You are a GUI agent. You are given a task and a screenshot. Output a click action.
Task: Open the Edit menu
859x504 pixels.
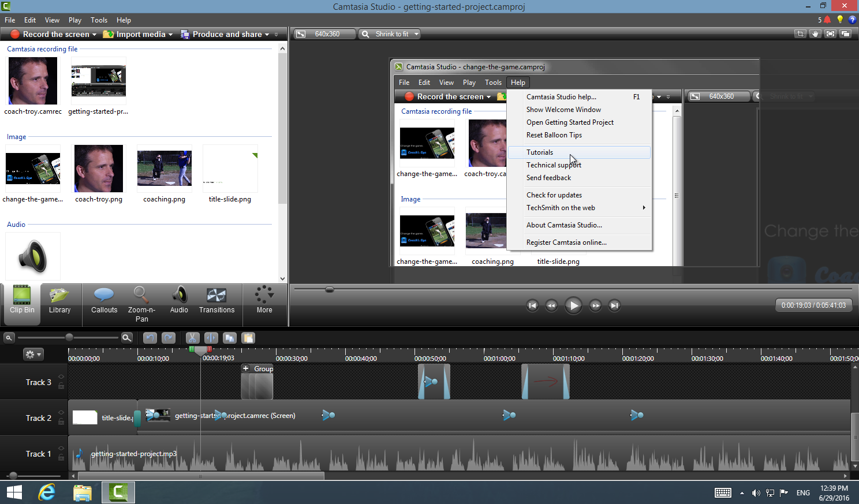(30, 20)
